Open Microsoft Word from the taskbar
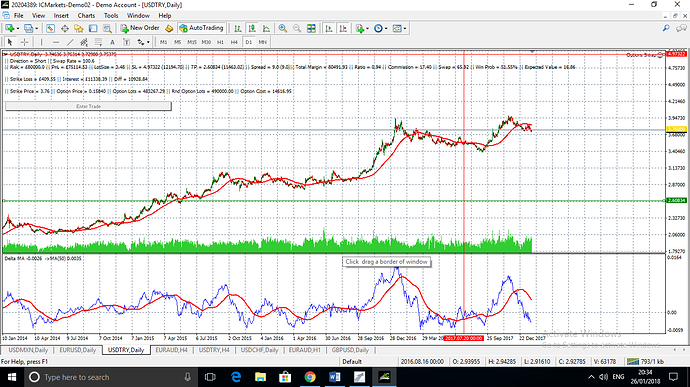690x387 pixels. pyautogui.click(x=334, y=377)
